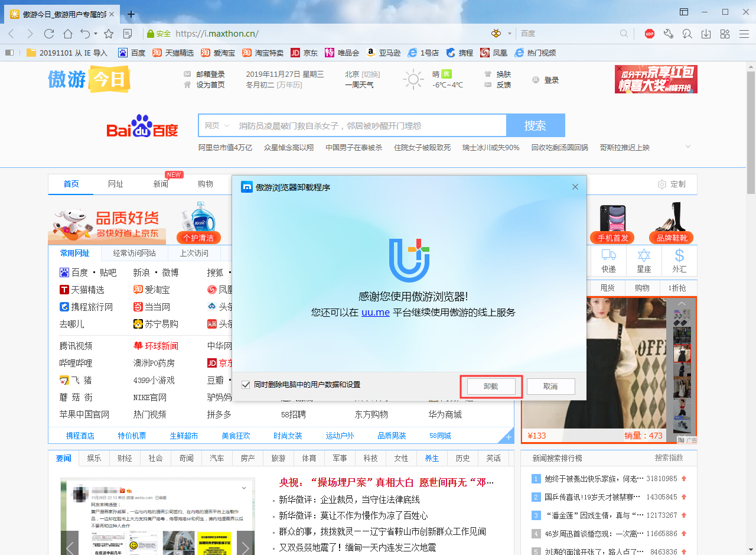Screen dimensions: 756x555
Task: Click the 卸载 button in uninstall dialog
Action: click(x=490, y=386)
